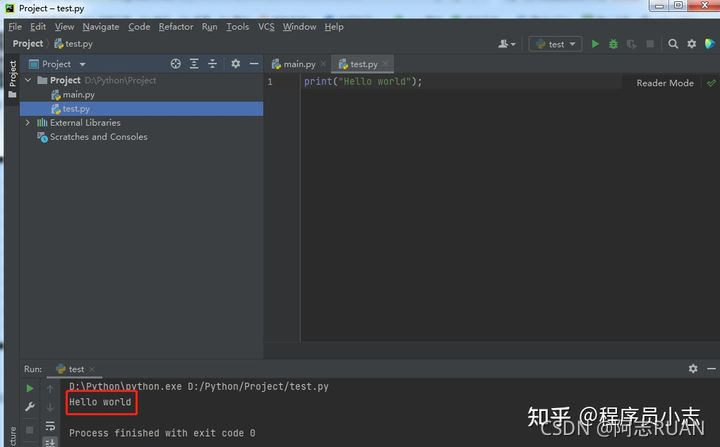Click the stop square in Run panel
Screen dimensions: 720x447
click(x=29, y=430)
